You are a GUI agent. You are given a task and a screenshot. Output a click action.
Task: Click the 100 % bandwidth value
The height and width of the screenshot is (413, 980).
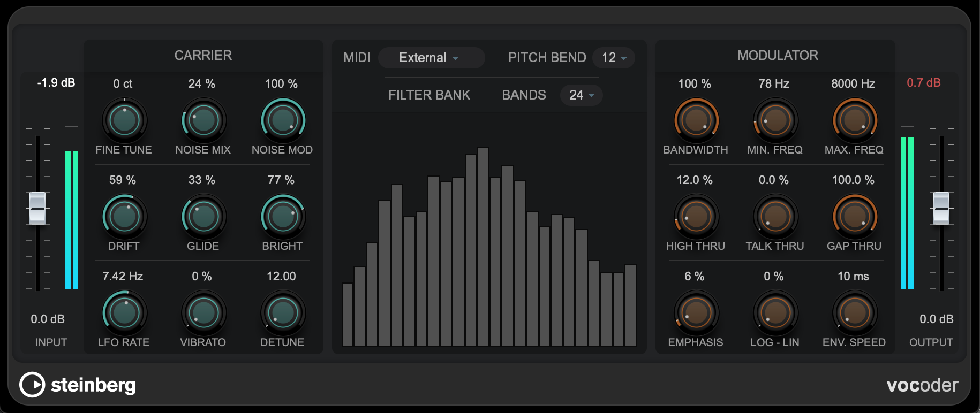point(695,83)
